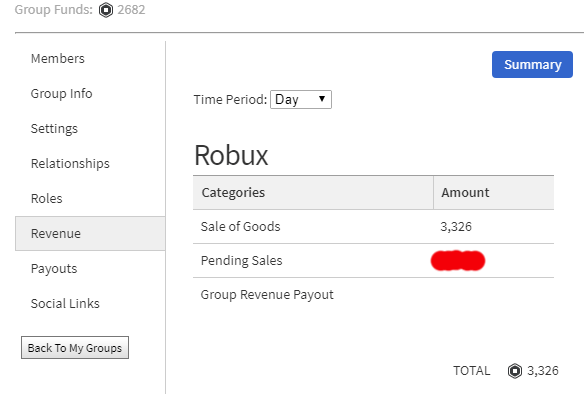Open group Settings
584x394 pixels.
(x=54, y=128)
